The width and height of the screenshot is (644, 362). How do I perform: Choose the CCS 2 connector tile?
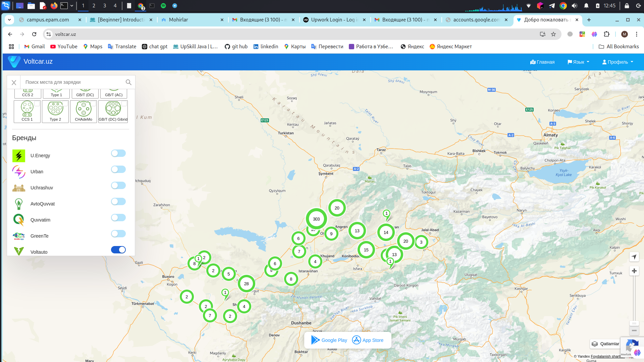click(28, 94)
